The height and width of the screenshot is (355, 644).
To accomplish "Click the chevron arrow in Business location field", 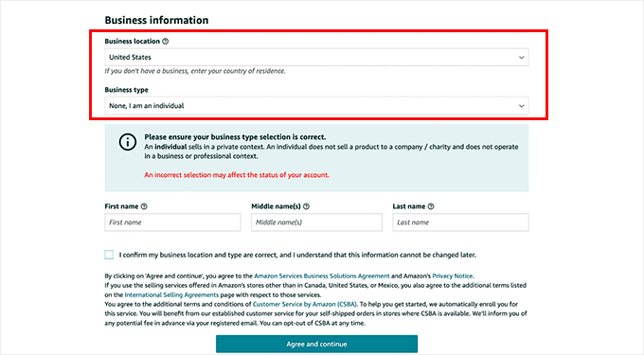I will [x=521, y=58].
